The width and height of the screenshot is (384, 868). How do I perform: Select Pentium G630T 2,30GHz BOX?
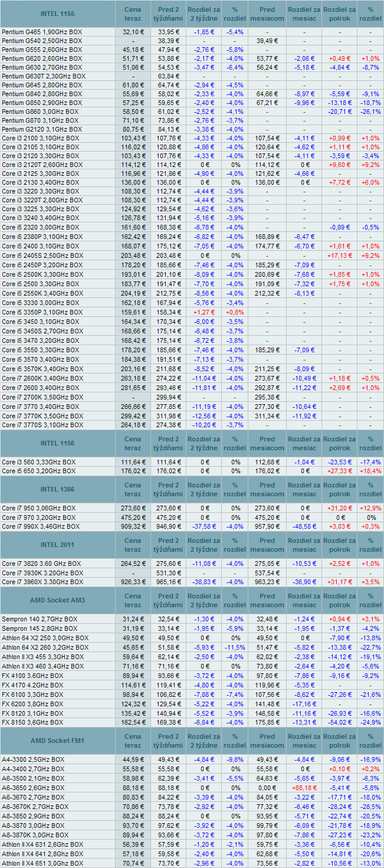44,77
